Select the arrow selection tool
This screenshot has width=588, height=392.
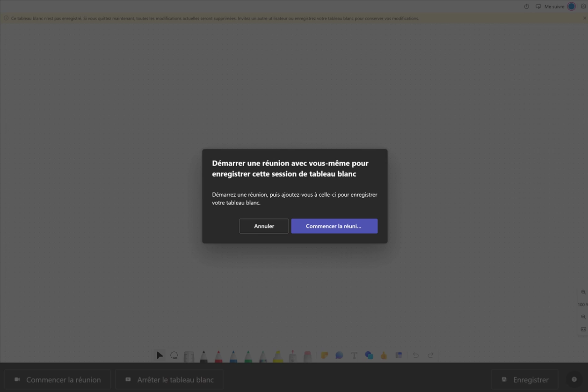[159, 355]
